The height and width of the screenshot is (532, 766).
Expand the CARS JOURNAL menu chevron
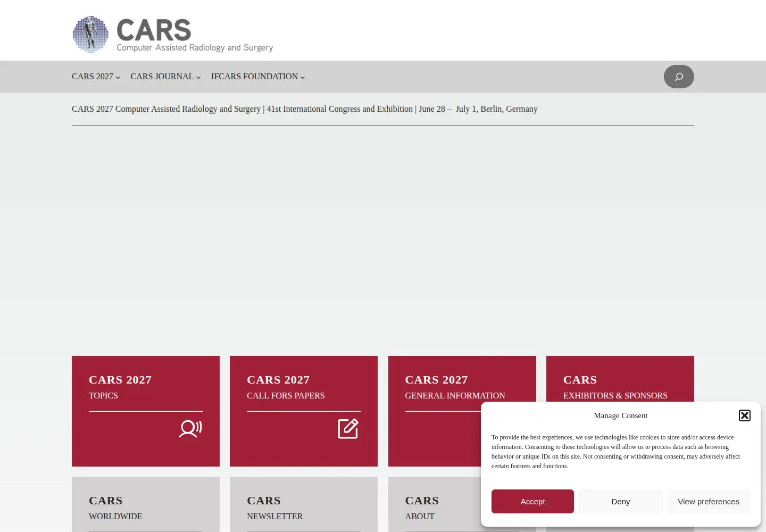[x=198, y=77]
